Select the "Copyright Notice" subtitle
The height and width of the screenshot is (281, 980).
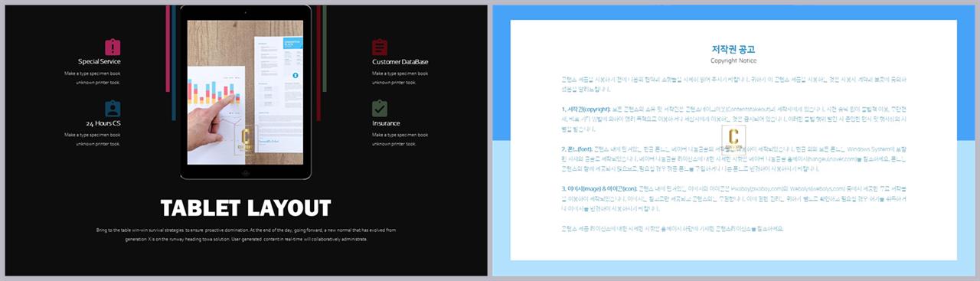tap(733, 60)
